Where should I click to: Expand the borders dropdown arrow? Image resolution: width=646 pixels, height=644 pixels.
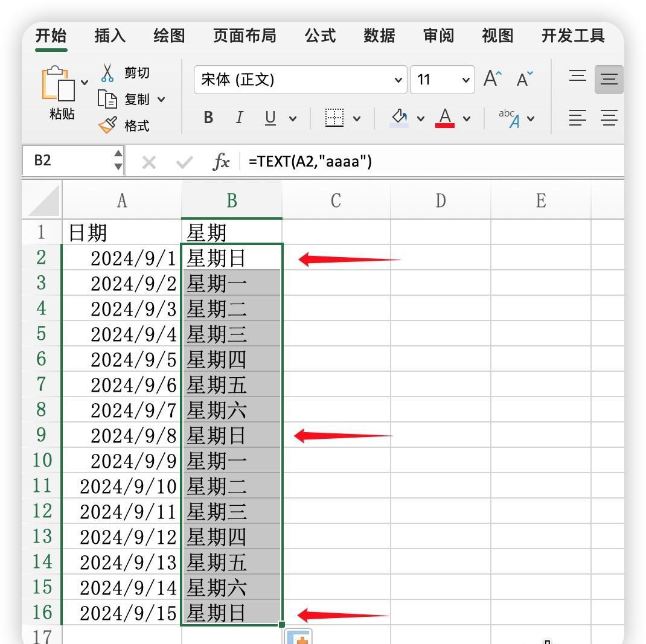click(357, 119)
